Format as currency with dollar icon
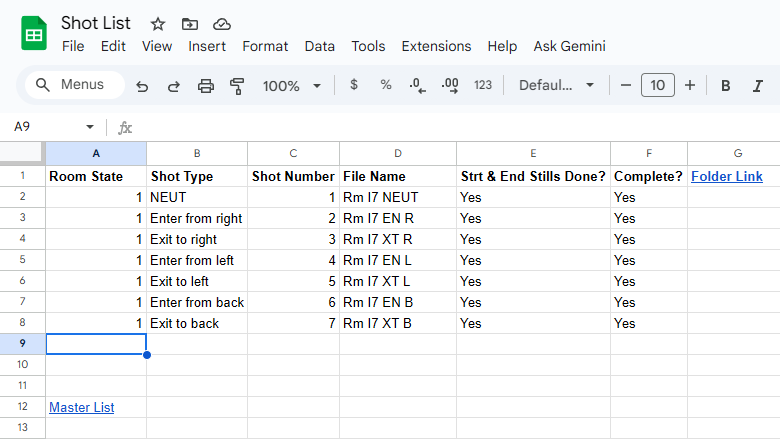780x439 pixels. [x=354, y=85]
